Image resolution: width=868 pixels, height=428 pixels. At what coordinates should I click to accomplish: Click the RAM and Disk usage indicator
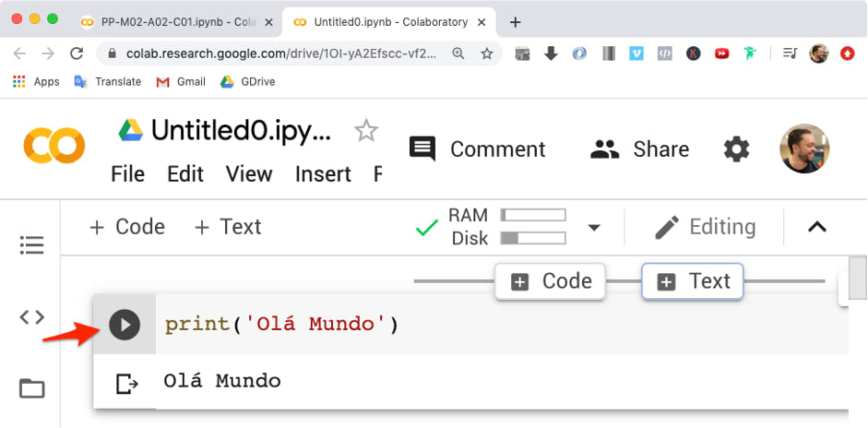click(507, 227)
